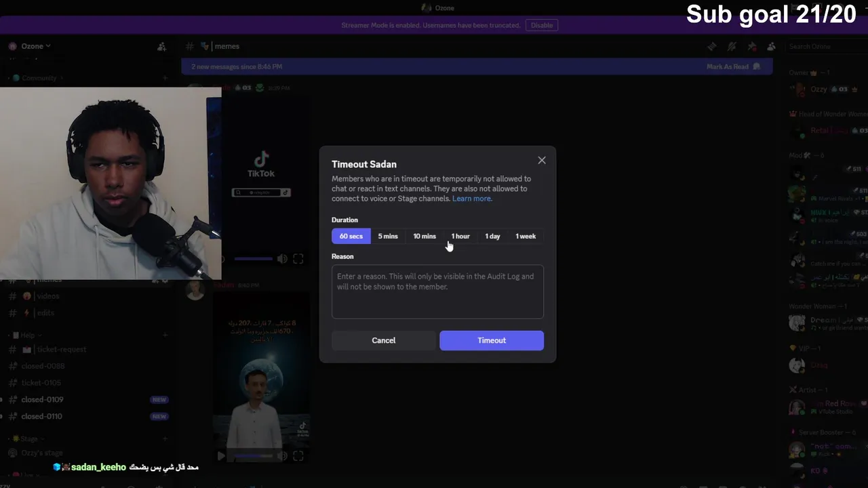Set timeout duration to 1 day

click(x=492, y=236)
